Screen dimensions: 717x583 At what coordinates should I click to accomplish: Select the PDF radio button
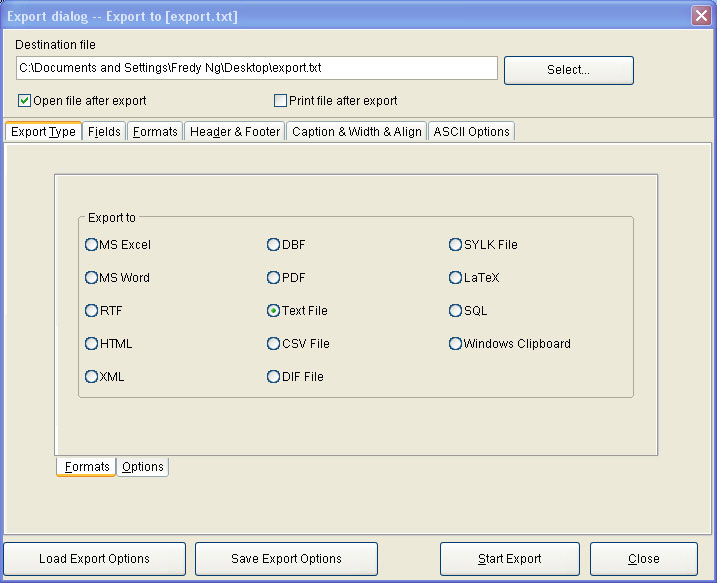(x=274, y=278)
